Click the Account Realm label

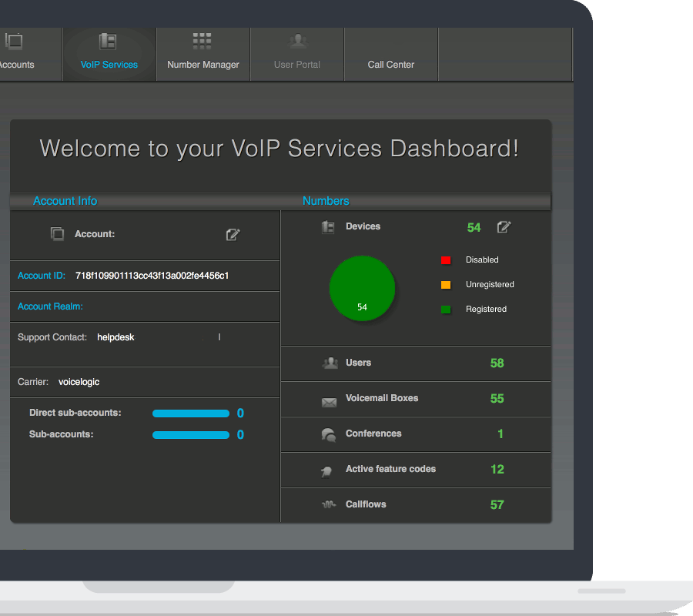[50, 306]
